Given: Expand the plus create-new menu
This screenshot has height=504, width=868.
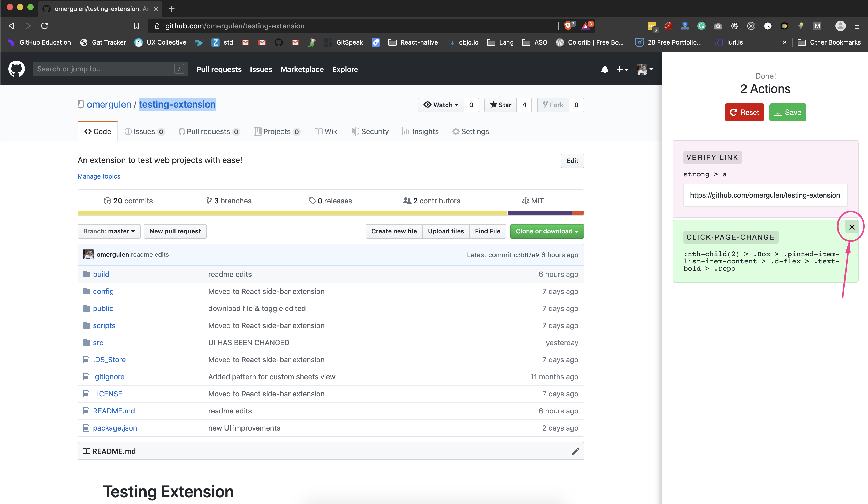Looking at the screenshot, I should (622, 69).
